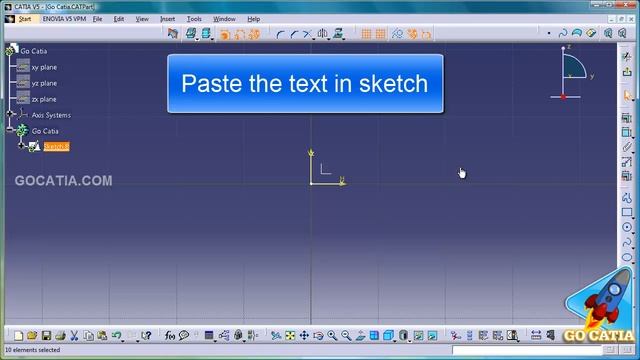The height and width of the screenshot is (360, 640).
Task: Open the Tools menu
Action: (x=194, y=19)
